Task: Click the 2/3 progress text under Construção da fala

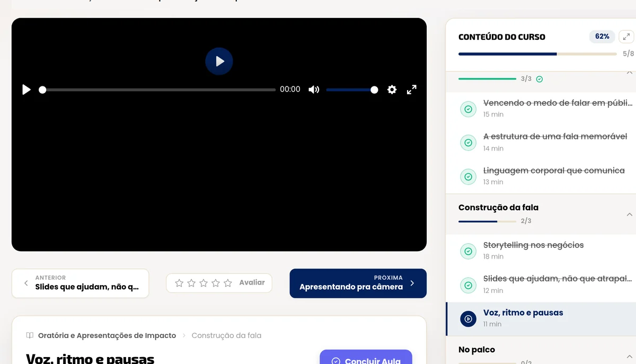Action: 526,221
